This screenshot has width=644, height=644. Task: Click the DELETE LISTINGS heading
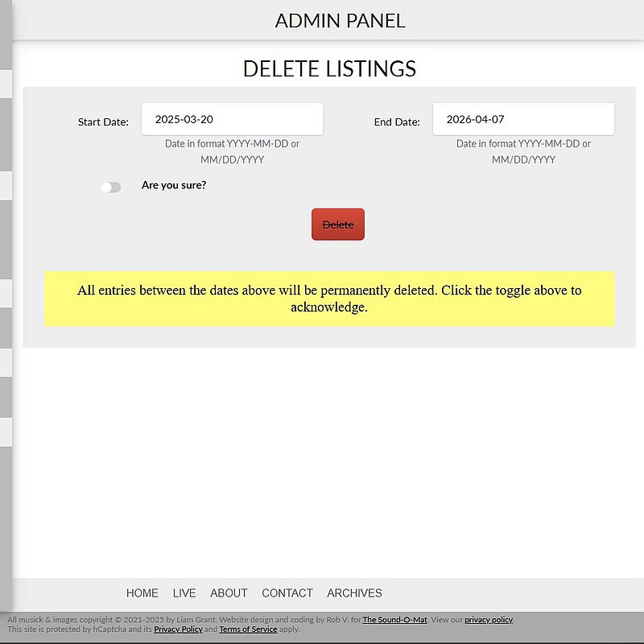pos(329,68)
